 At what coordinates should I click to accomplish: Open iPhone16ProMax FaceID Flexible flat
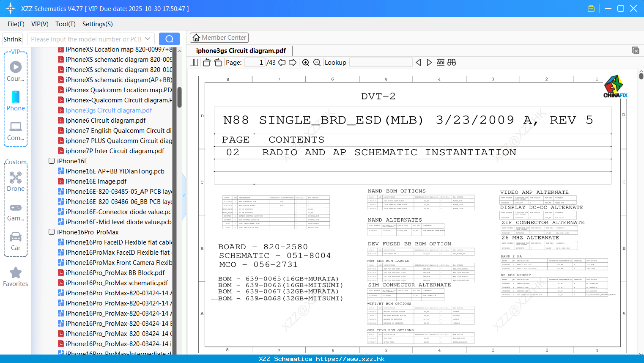[115, 252]
